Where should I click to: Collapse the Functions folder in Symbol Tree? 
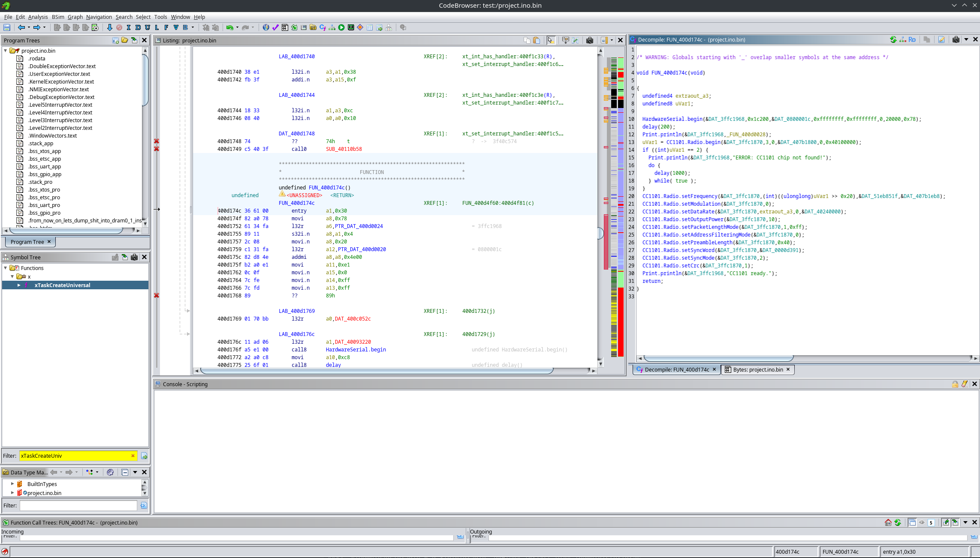click(6, 268)
